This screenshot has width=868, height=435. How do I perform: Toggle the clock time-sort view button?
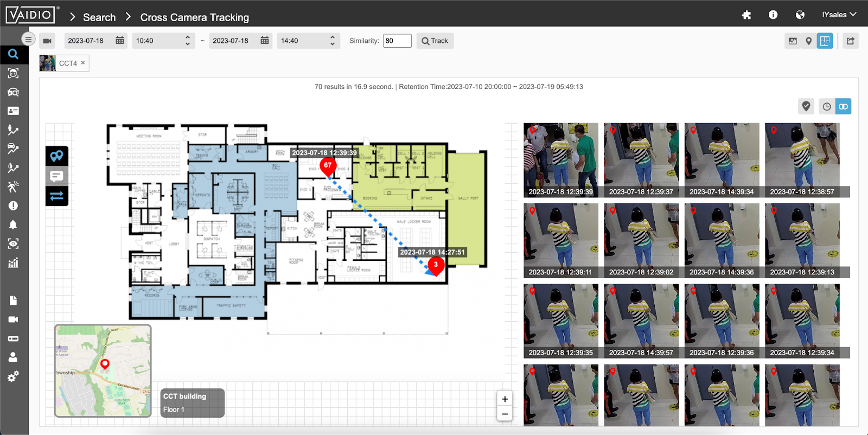(x=826, y=106)
